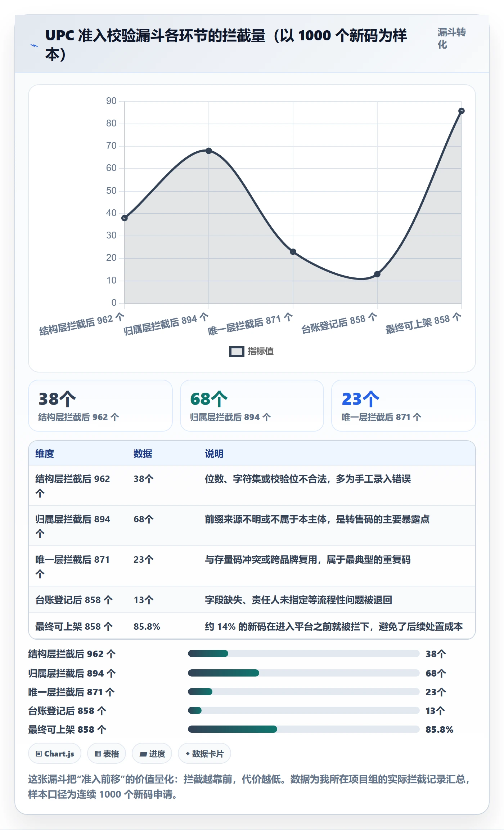Select the 表格 chip
Viewport: 504px width, 830px height.
tap(107, 754)
